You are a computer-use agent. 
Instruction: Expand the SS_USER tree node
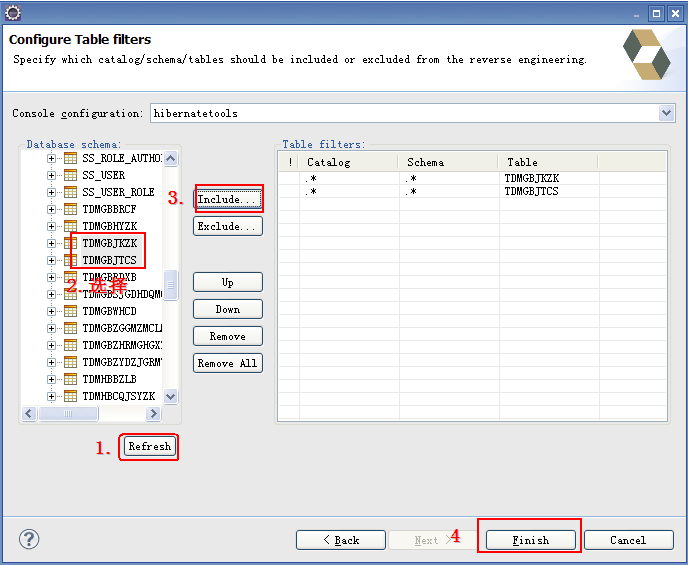(x=51, y=175)
